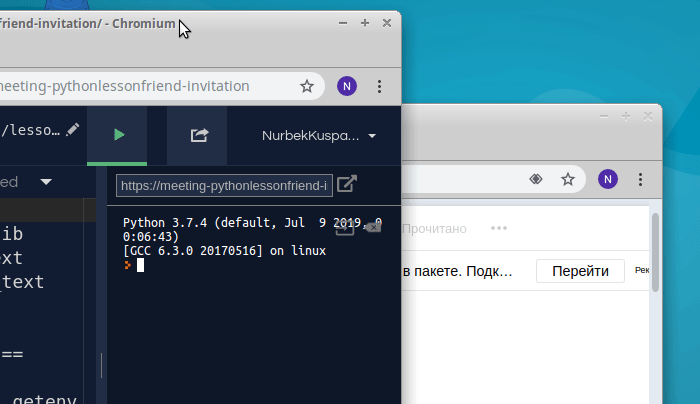Expand the dropdown arrow above the code editor
Screen dimensions: 700x404
click(46, 182)
